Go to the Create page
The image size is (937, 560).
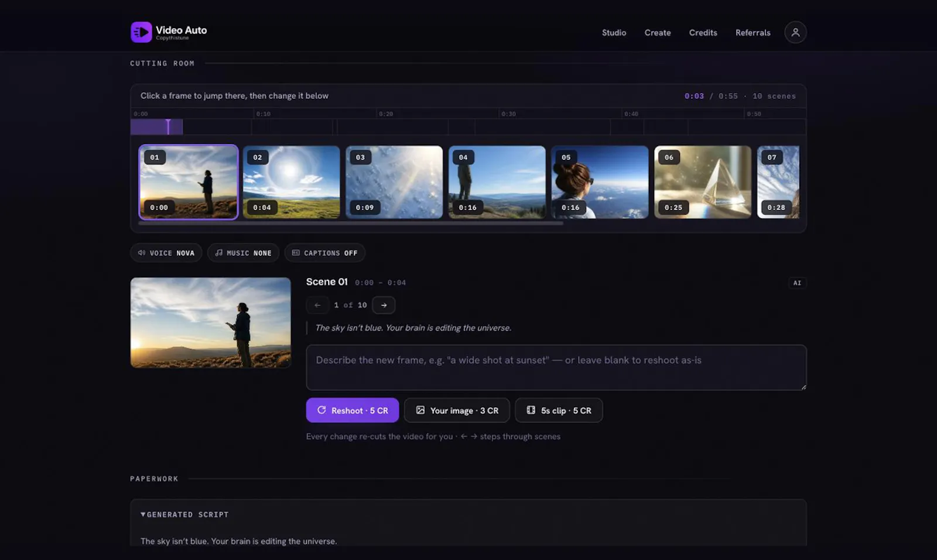(x=658, y=33)
